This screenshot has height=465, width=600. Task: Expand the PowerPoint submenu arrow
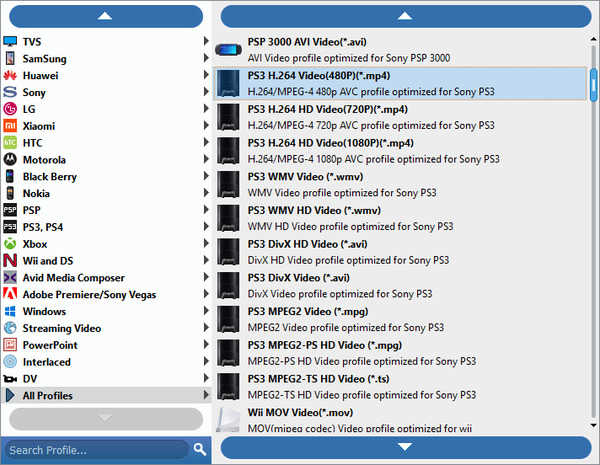click(206, 344)
